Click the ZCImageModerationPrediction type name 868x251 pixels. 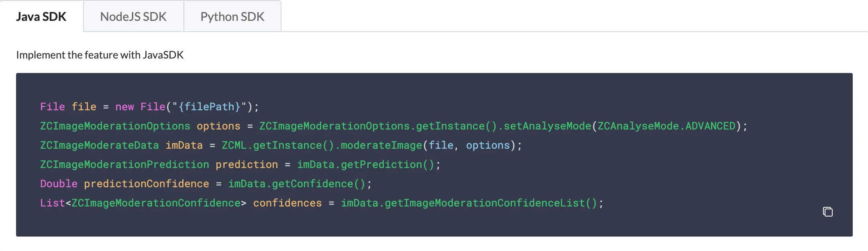tap(124, 164)
